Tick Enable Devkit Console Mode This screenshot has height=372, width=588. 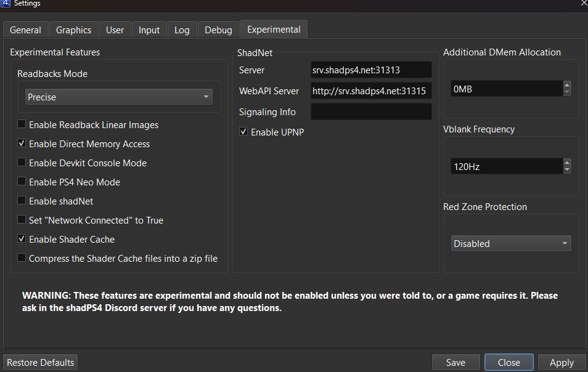[22, 163]
